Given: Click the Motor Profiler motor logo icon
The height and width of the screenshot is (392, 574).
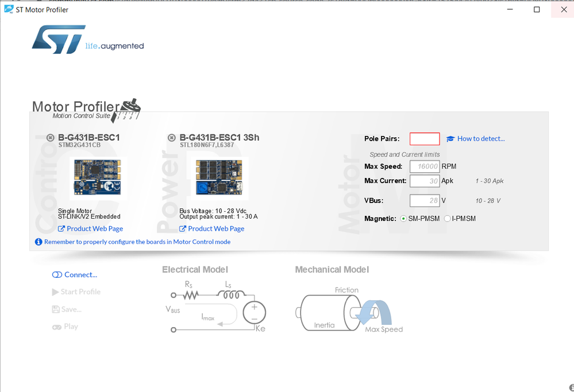Looking at the screenshot, I should click(x=126, y=110).
